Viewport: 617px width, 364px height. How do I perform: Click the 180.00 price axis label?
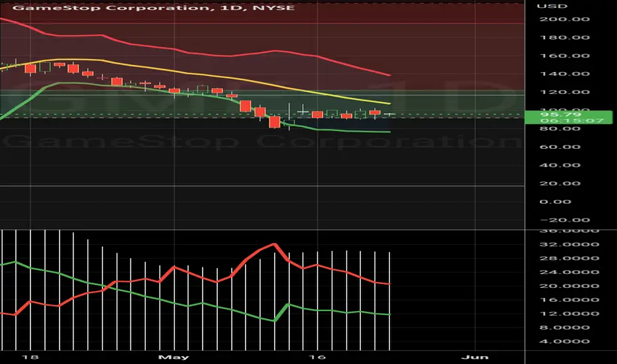[564, 38]
